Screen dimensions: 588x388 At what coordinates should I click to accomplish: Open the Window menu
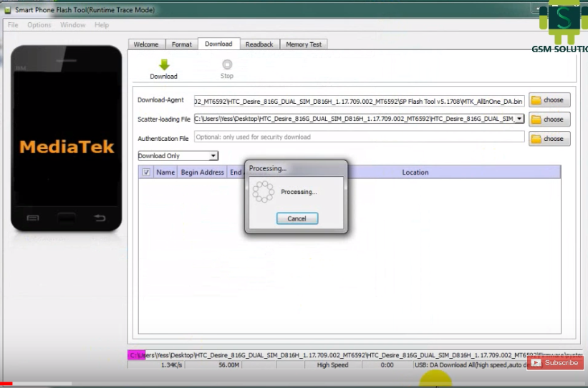tap(73, 25)
